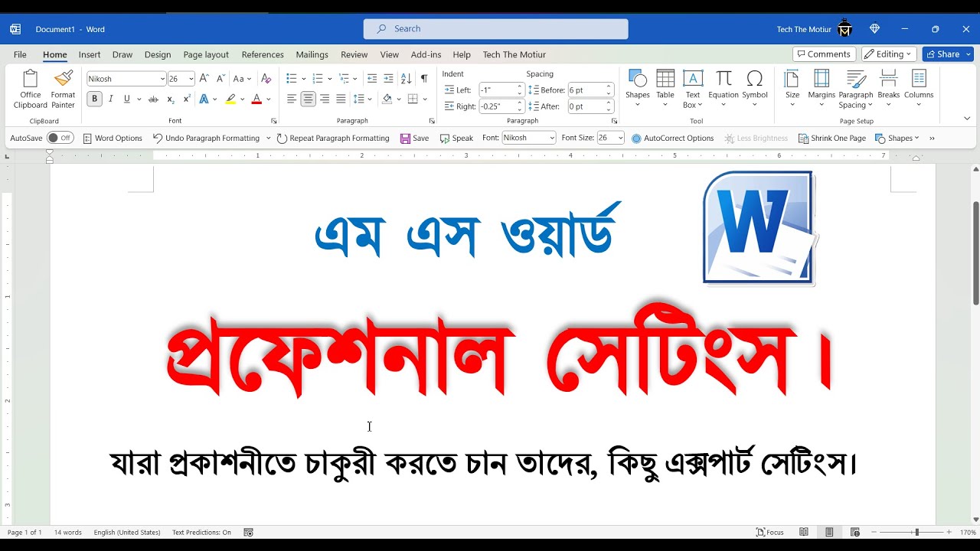Apply text effects glowing A icon
Screen dimensions: 980x551
[204, 99]
